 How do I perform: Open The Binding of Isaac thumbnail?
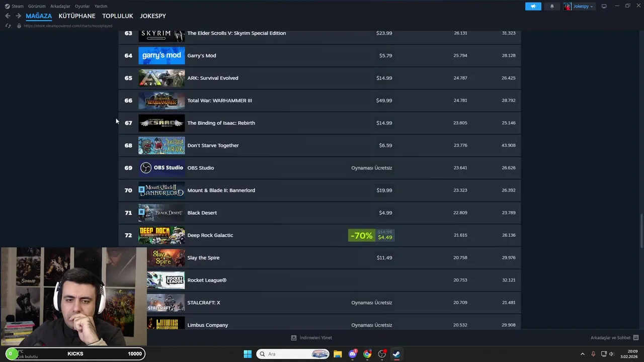(162, 123)
